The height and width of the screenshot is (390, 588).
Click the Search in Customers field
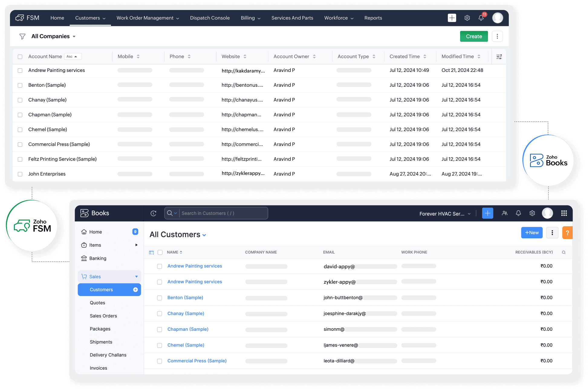(223, 213)
